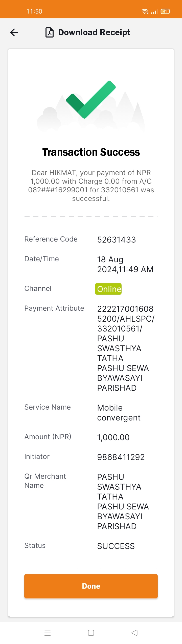This screenshot has height=644, width=182.
Task: Tap the green success checkmark graphic
Action: pos(91,100)
